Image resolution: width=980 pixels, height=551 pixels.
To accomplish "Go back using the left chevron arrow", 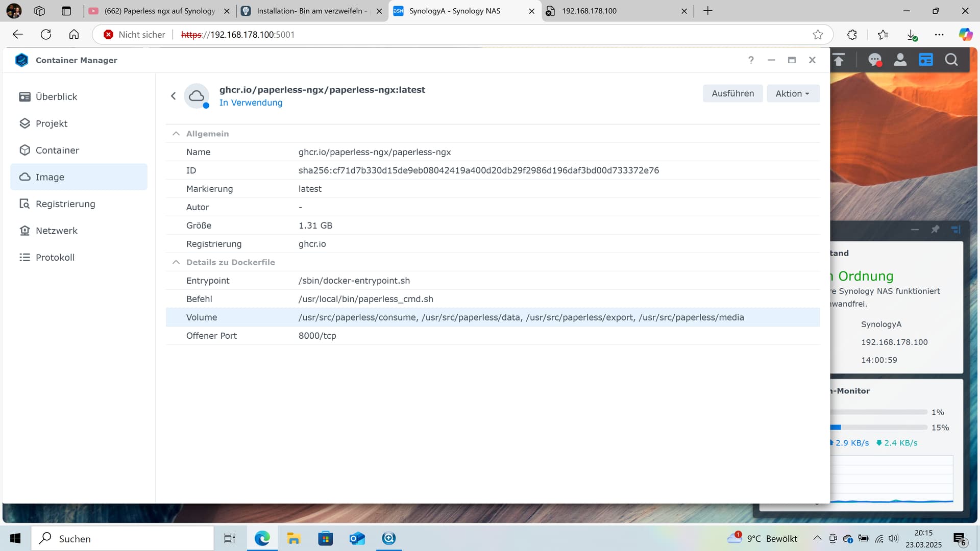I will pos(174,96).
